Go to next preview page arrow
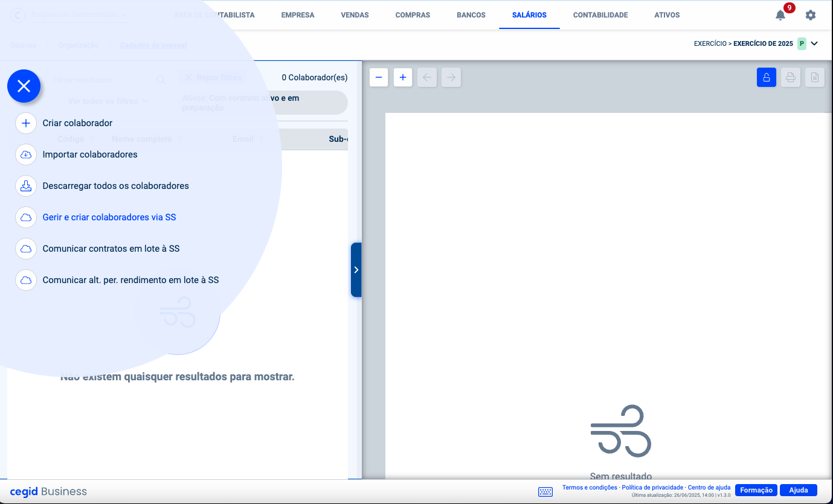 click(451, 77)
